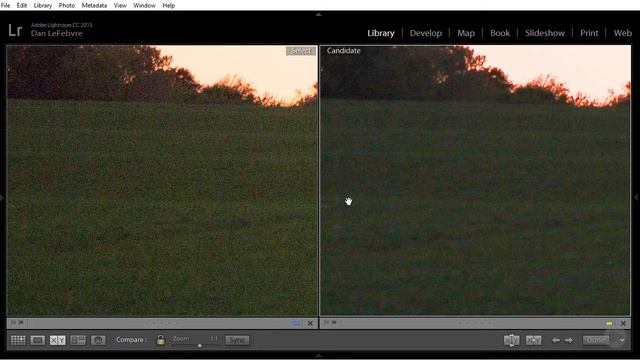This screenshot has width=640, height=360.
Task: Switch to the Develop module
Action: click(426, 33)
